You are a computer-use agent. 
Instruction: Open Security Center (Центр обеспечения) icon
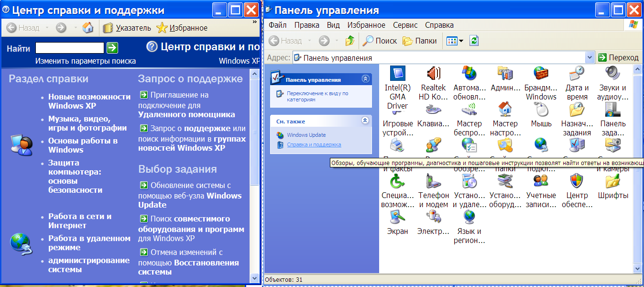pos(577,181)
